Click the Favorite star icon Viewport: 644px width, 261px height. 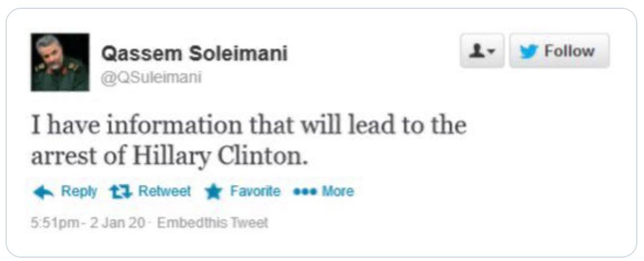(x=214, y=192)
